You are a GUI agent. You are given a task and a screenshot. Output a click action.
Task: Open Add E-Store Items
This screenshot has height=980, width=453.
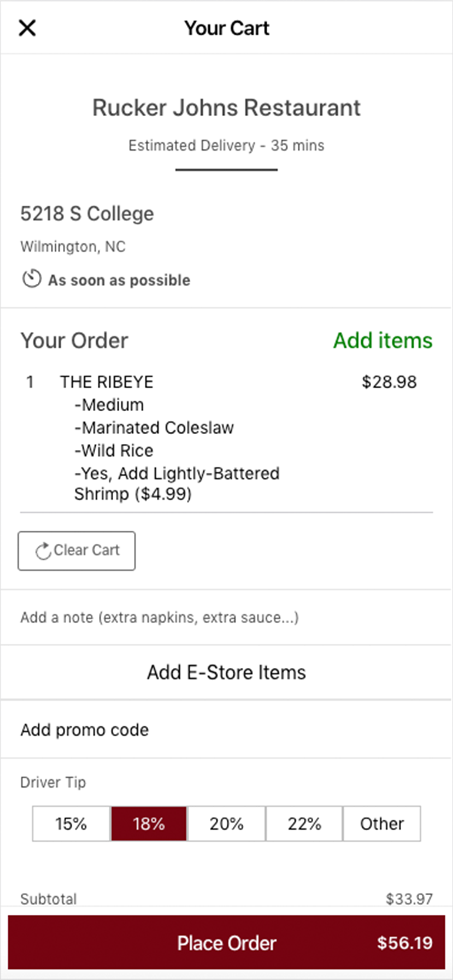click(x=226, y=672)
